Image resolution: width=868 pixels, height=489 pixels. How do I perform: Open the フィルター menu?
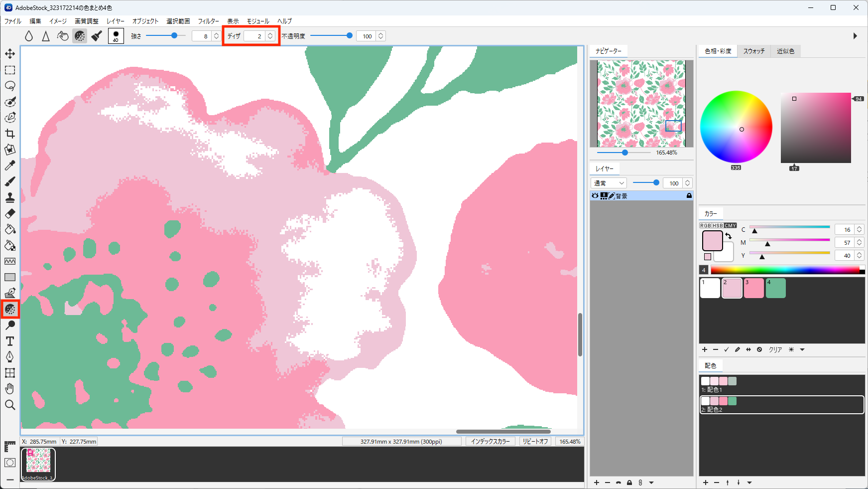coord(208,21)
